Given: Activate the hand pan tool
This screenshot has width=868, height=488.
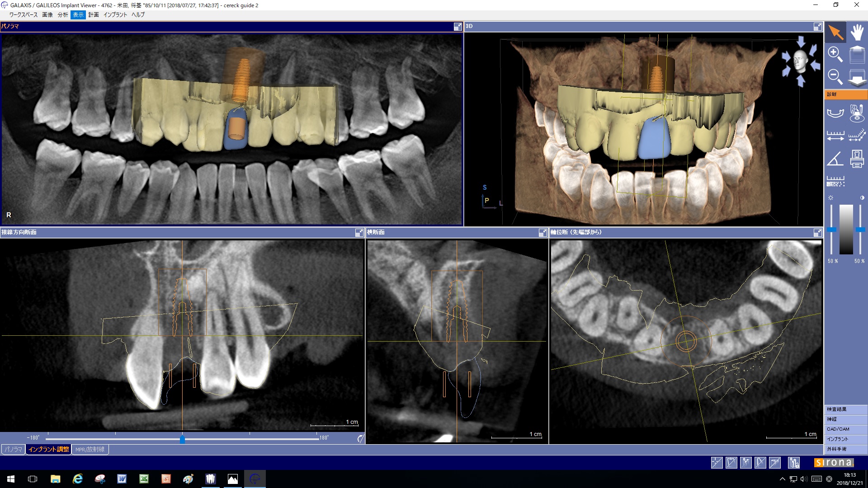Looking at the screenshot, I should [x=857, y=33].
